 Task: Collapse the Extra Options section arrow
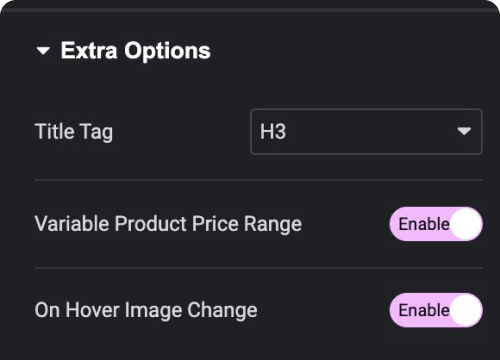click(43, 51)
